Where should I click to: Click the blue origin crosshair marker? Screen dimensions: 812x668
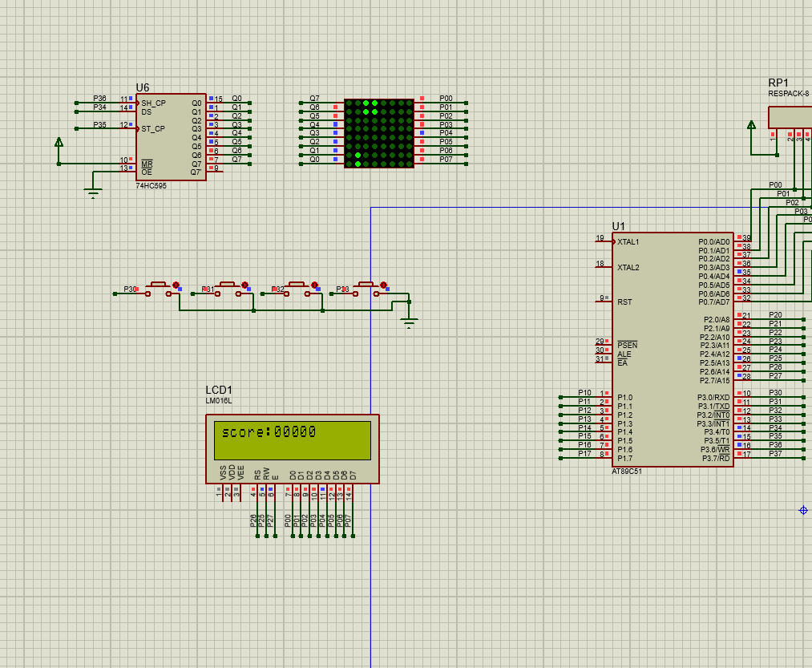click(x=803, y=510)
